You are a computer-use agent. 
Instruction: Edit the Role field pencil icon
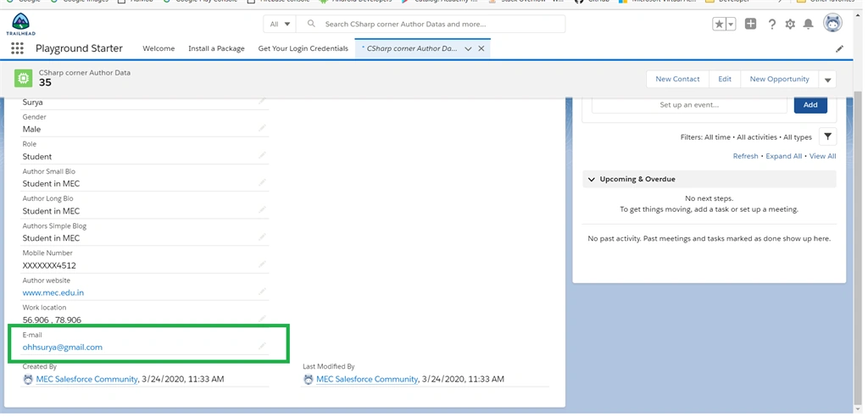[x=262, y=156]
